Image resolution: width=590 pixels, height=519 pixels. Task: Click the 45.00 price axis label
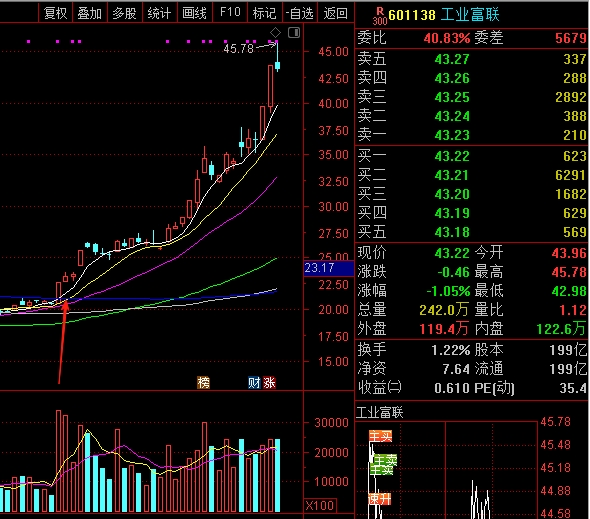(333, 52)
